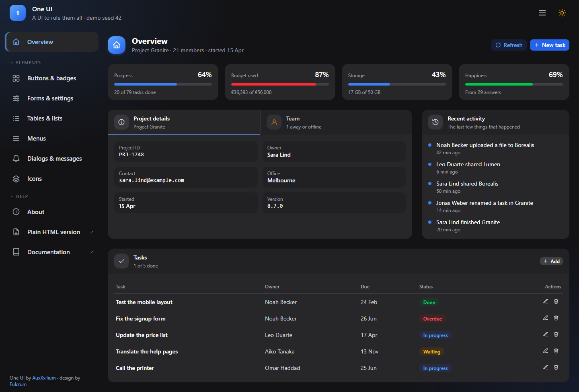
Task: Collapse the HELP sidebar section
Action: [x=19, y=196]
